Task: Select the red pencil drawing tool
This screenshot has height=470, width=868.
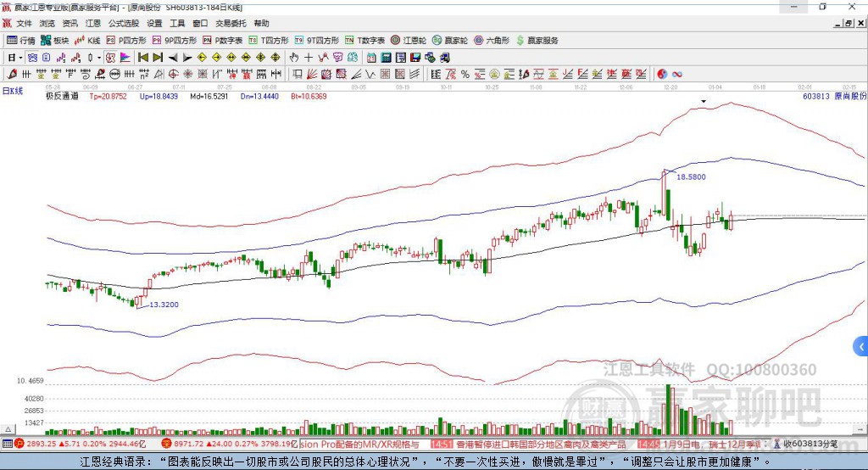Action: [12, 75]
